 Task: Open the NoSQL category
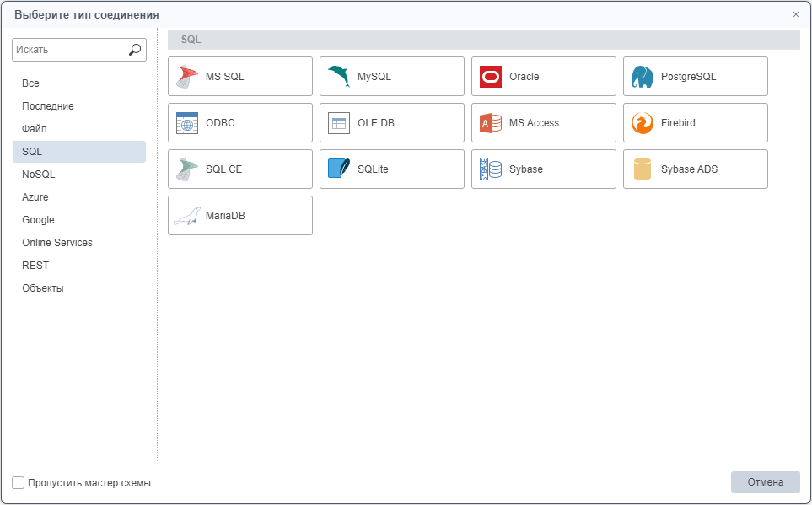pyautogui.click(x=38, y=175)
